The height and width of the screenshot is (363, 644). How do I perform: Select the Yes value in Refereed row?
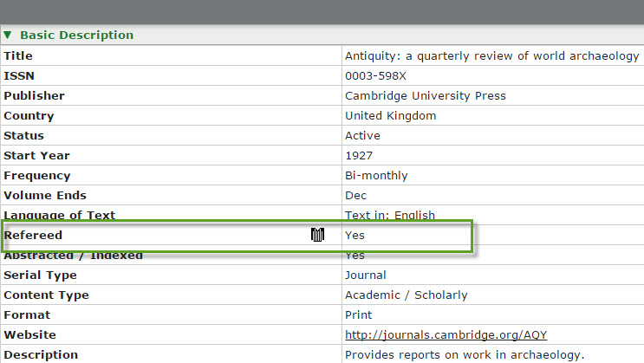355,236
